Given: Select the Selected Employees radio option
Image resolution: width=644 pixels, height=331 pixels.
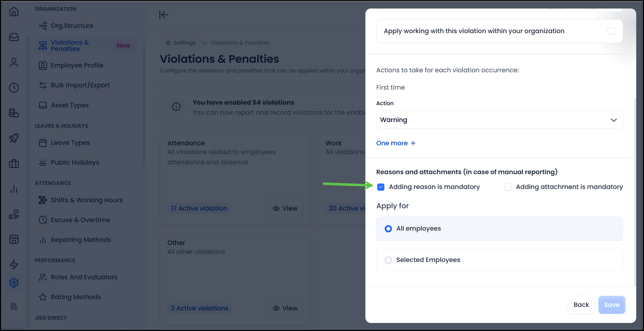Looking at the screenshot, I should click(x=388, y=260).
